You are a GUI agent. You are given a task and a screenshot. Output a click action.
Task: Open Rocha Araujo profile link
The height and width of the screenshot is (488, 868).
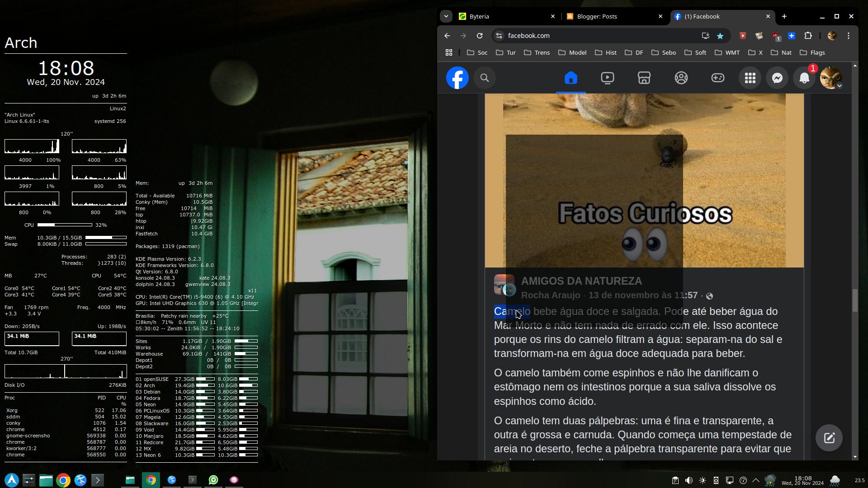click(x=550, y=296)
